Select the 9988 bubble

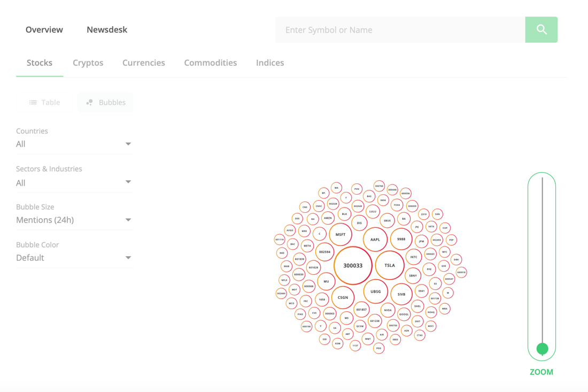coord(401,239)
